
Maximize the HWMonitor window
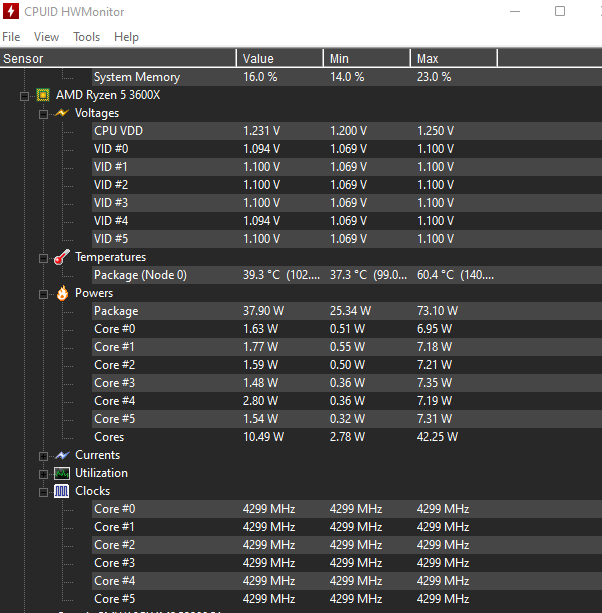click(560, 11)
